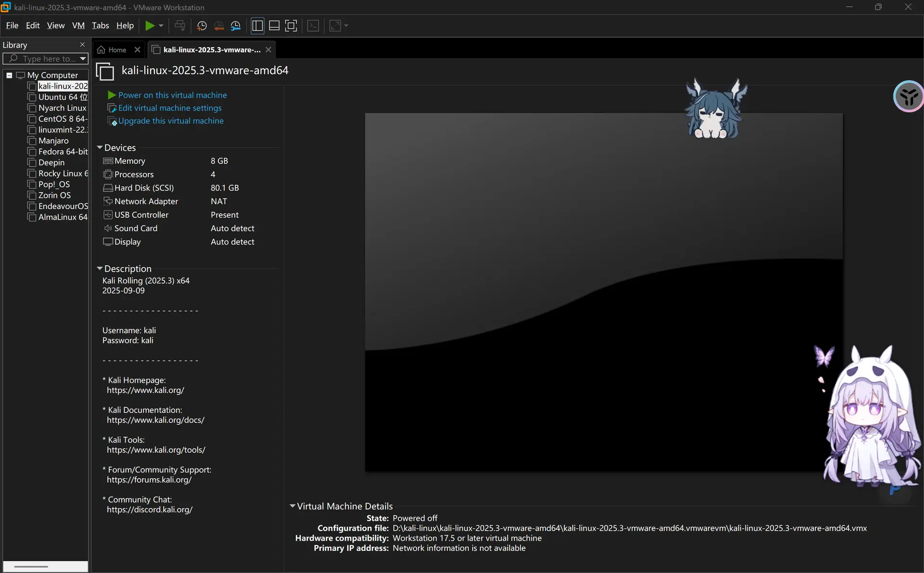Open the Edit menu
The height and width of the screenshot is (573, 924).
coord(33,26)
